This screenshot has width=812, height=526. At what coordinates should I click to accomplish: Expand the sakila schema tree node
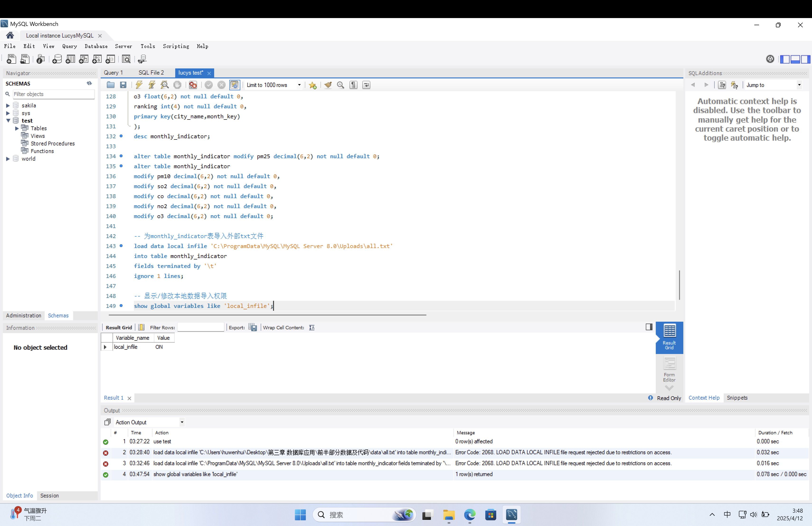pos(8,105)
